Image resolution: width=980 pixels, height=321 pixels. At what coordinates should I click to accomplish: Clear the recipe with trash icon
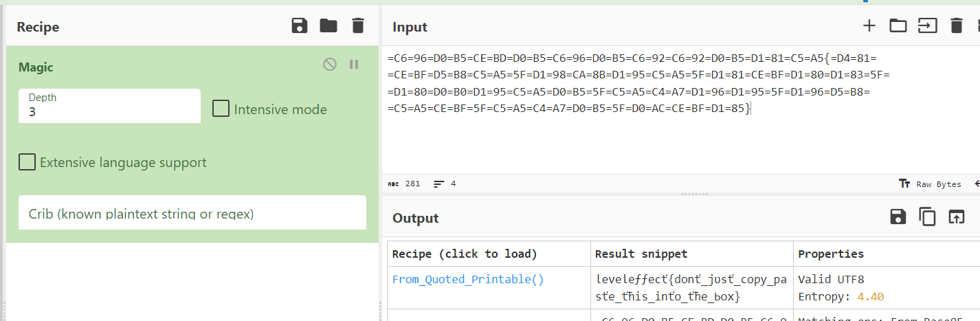click(357, 26)
